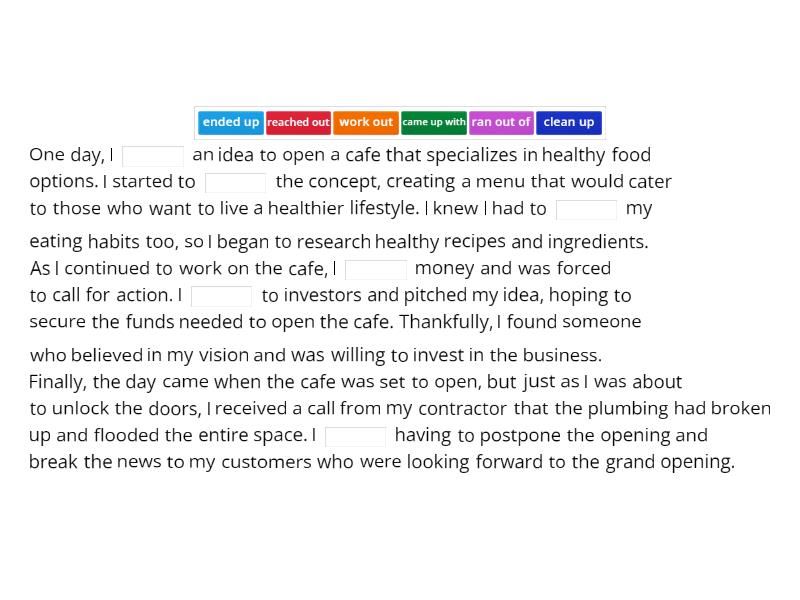Select the purple 'ran out of' tile
Image resolution: width=800 pixels, height=600 pixels.
[501, 122]
